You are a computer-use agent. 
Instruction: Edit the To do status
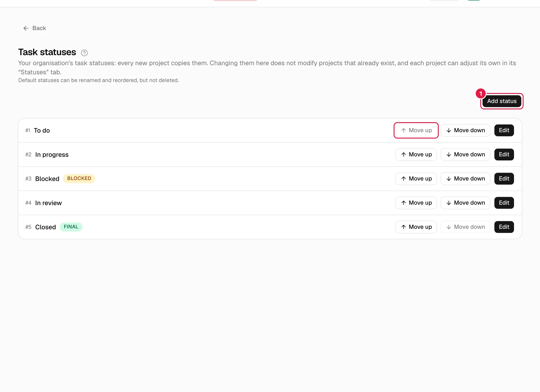504,130
